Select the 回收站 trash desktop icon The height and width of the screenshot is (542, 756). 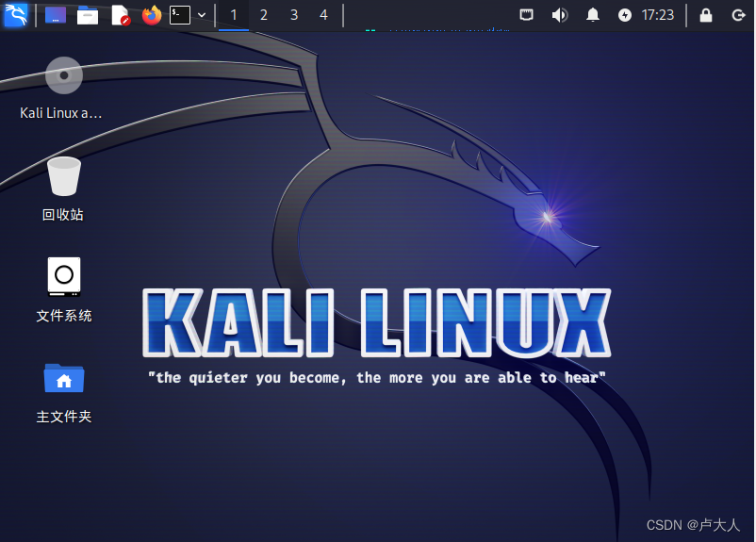pyautogui.click(x=64, y=176)
